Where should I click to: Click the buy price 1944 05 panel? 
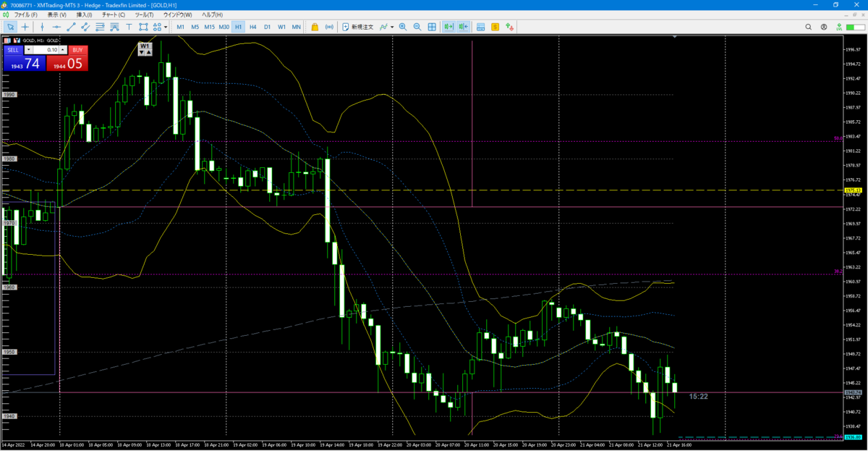click(x=68, y=64)
